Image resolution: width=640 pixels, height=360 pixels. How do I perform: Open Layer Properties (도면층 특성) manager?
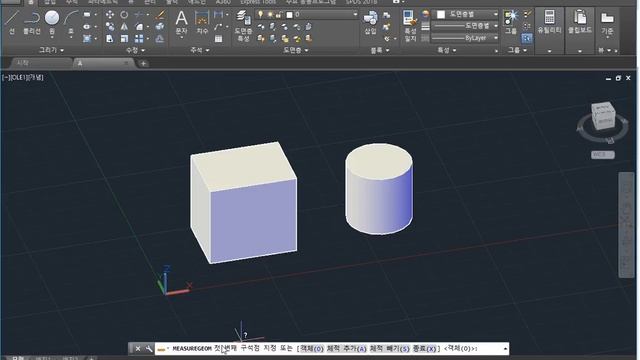pyautogui.click(x=243, y=26)
